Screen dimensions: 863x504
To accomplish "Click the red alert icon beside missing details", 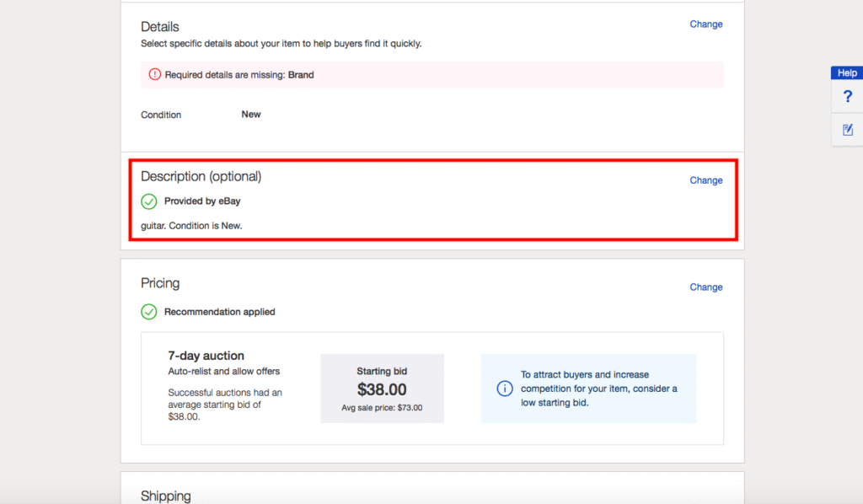I will pyautogui.click(x=154, y=75).
